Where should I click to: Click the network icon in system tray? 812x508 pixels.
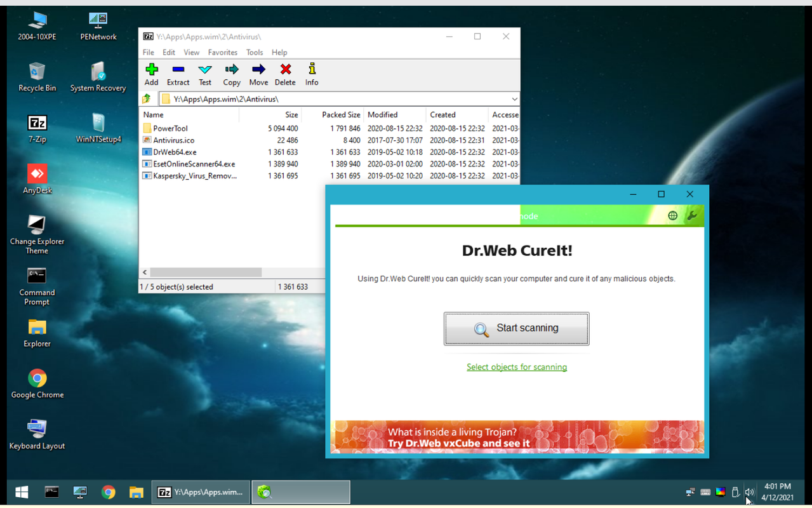click(690, 492)
